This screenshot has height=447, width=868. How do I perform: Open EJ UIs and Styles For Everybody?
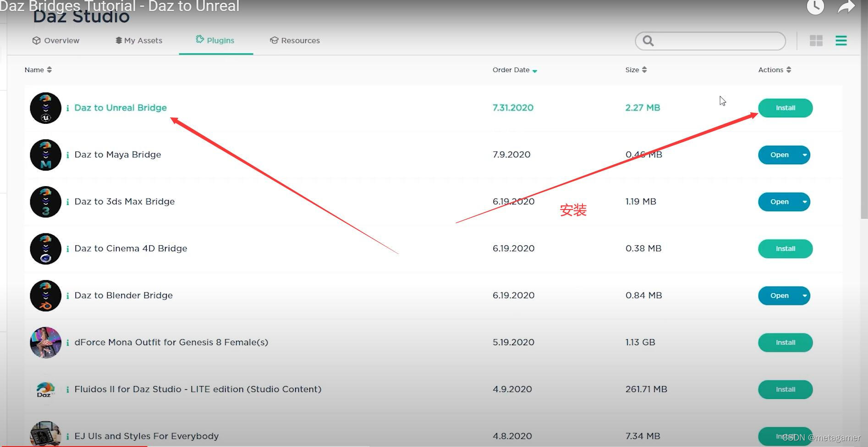[x=147, y=436]
